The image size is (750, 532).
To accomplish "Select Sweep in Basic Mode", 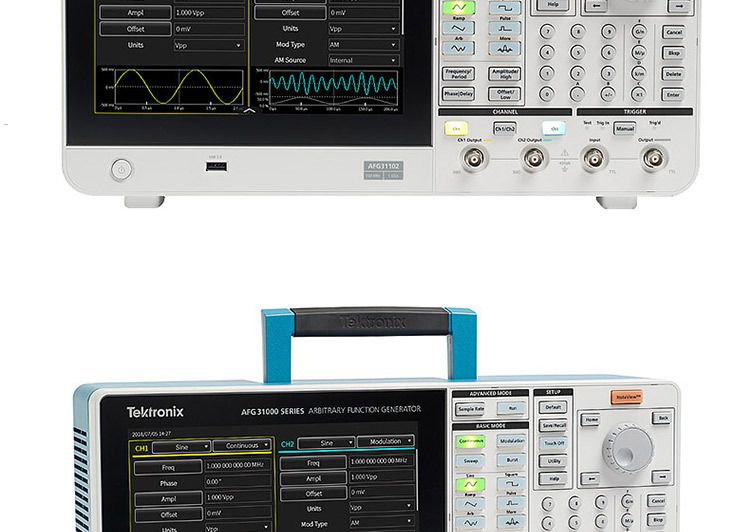I will click(x=470, y=461).
